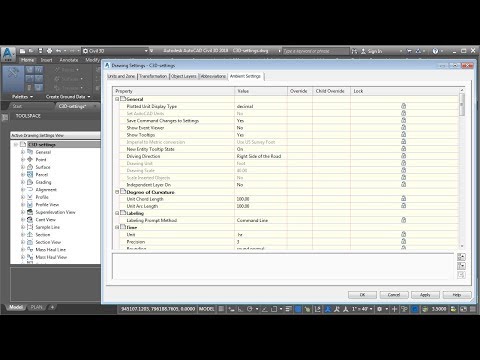Switch to the Home ribbon tab

click(27, 60)
